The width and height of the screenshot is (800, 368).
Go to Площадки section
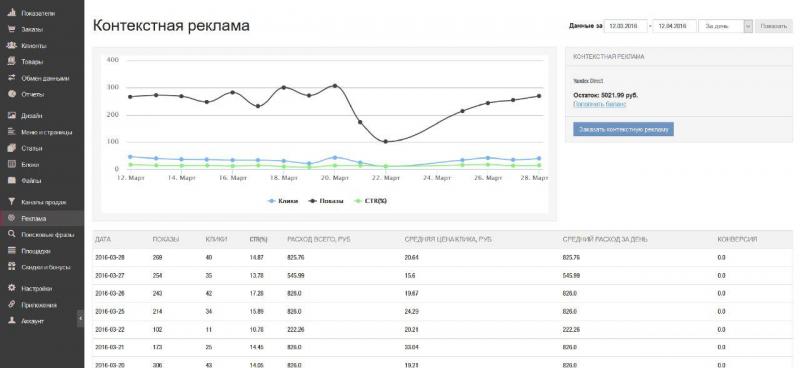[36, 251]
